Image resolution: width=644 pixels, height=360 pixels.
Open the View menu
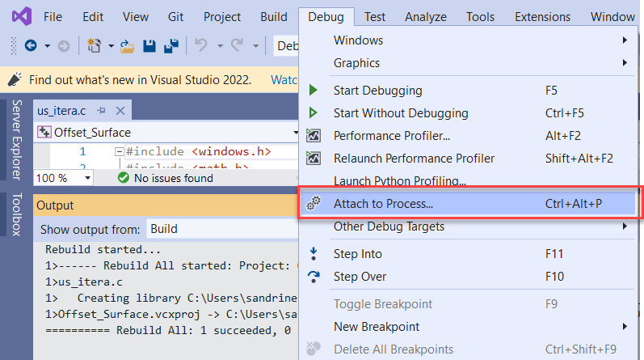[x=136, y=17]
